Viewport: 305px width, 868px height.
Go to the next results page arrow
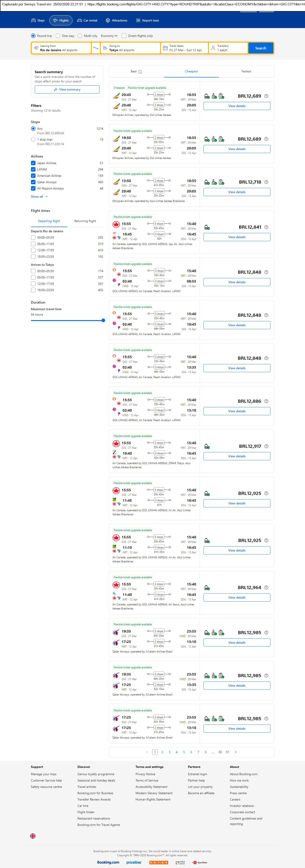pos(235,752)
